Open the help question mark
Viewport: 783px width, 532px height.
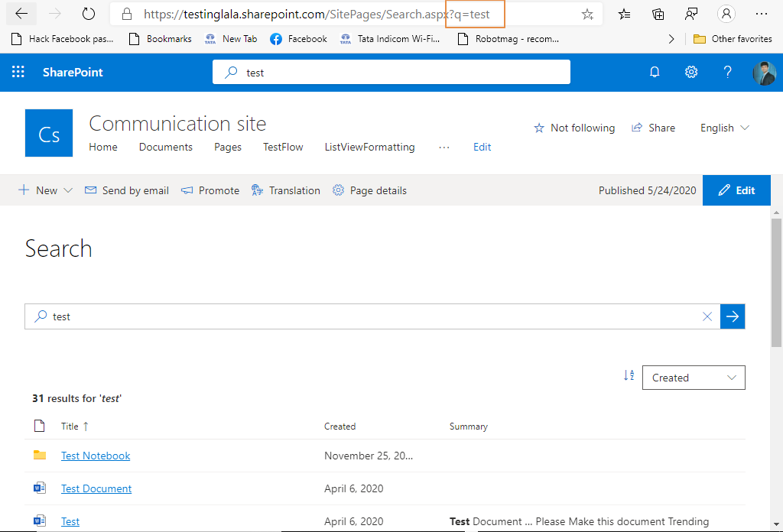pos(728,72)
